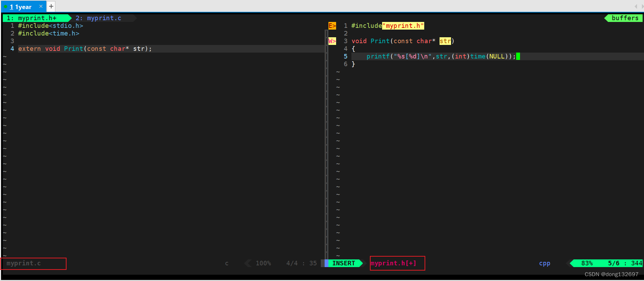Place cursor on #include<time.h> line
The width and height of the screenshot is (644, 281).
(x=49, y=33)
